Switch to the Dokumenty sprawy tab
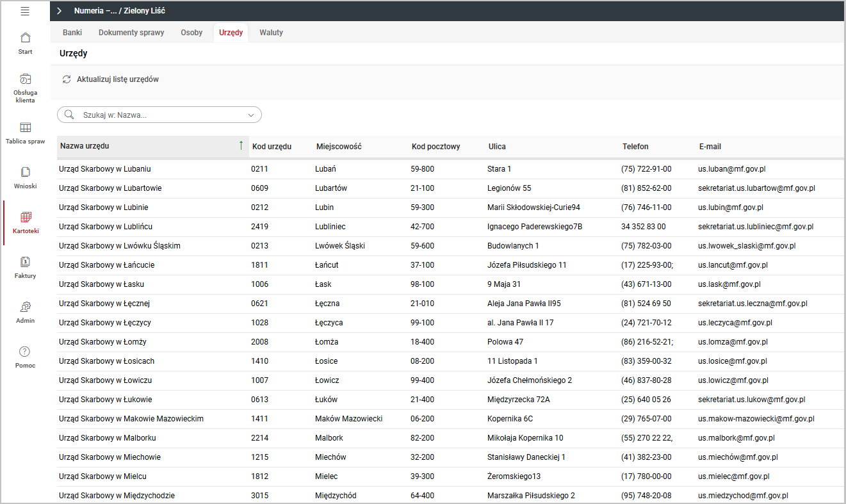846x504 pixels. 131,33
